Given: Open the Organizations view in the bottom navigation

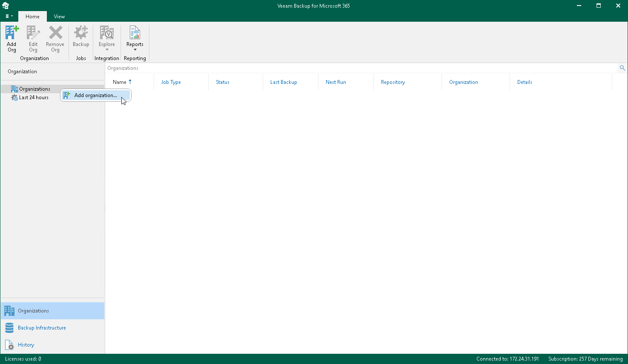Looking at the screenshot, I should click(x=52, y=311).
